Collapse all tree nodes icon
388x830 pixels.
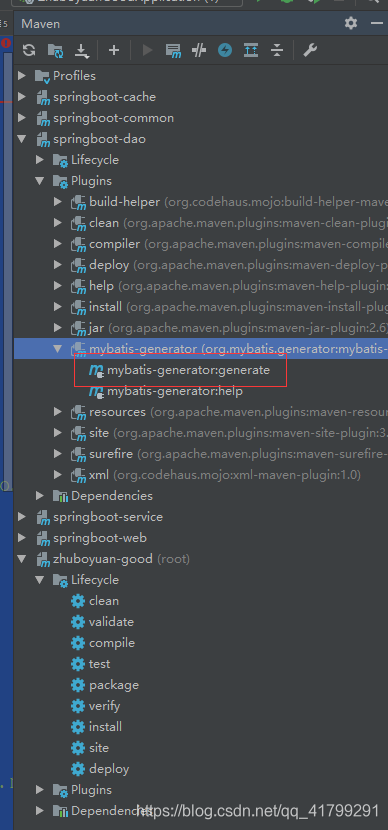277,50
